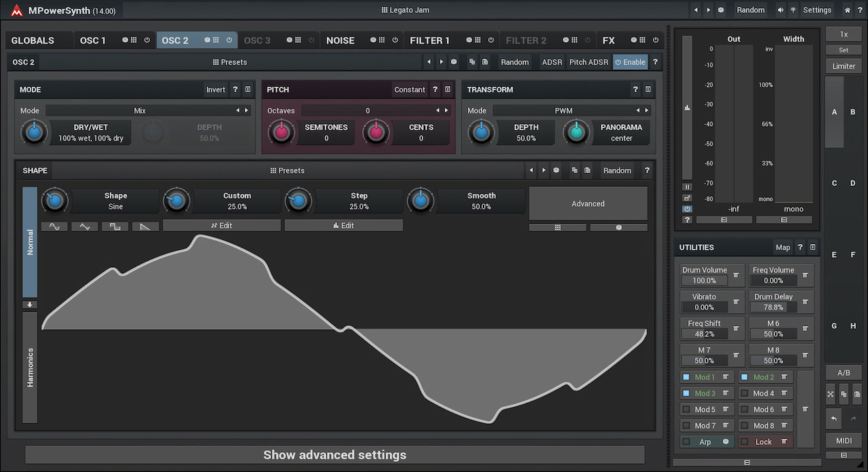Image resolution: width=868 pixels, height=472 pixels.
Task: Switch to the NOISE tab
Action: (x=340, y=40)
